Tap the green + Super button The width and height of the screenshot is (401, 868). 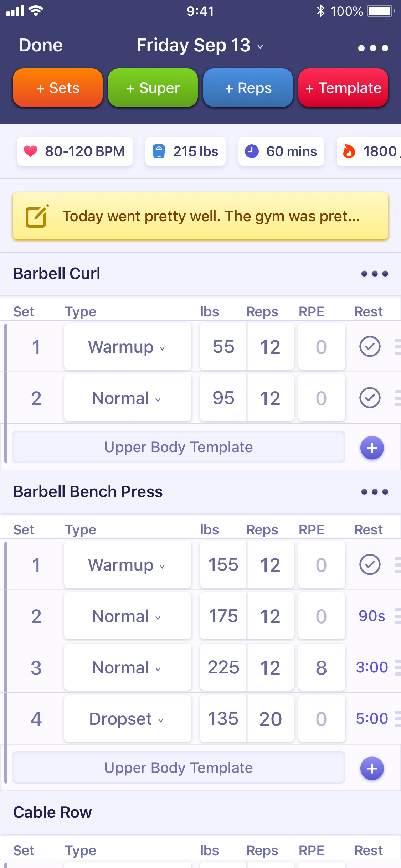tap(153, 88)
